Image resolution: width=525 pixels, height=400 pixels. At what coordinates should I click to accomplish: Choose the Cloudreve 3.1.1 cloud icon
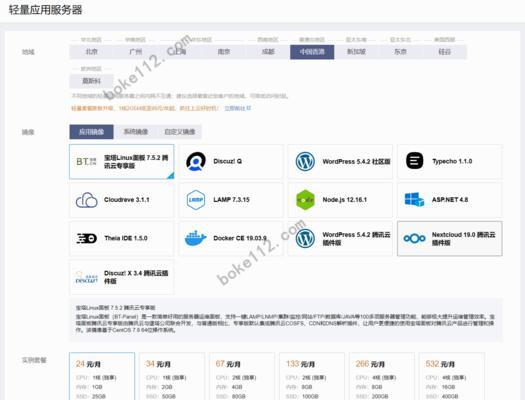click(x=86, y=200)
